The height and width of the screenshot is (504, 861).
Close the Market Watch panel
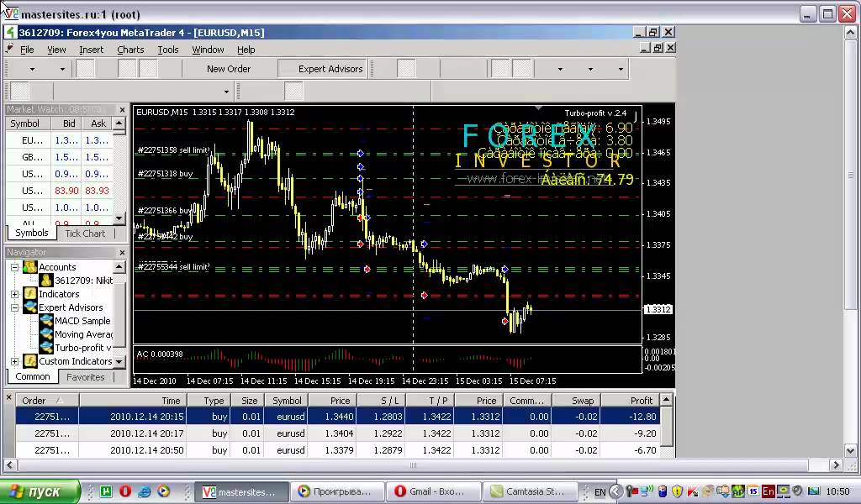122,110
